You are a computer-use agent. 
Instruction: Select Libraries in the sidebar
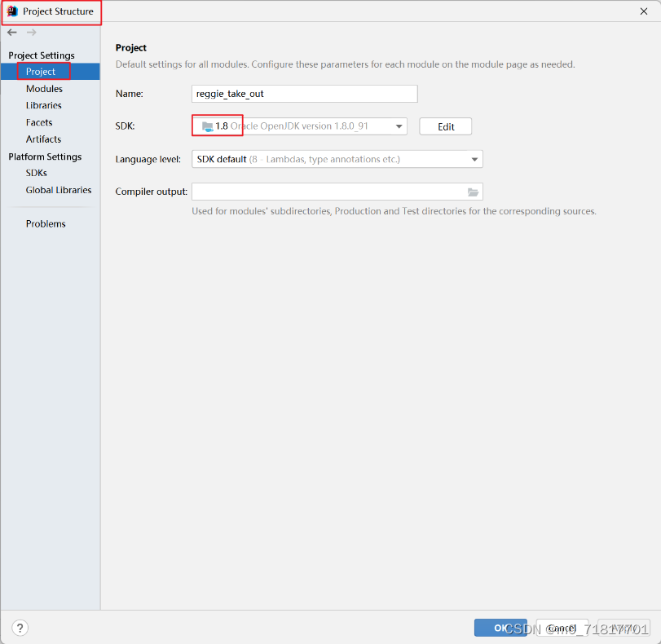click(x=45, y=105)
